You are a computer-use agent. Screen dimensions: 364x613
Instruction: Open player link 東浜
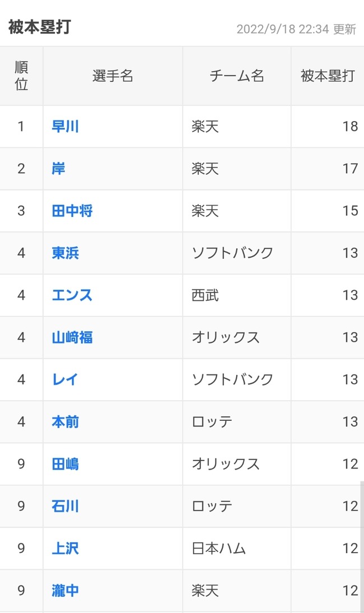65,253
